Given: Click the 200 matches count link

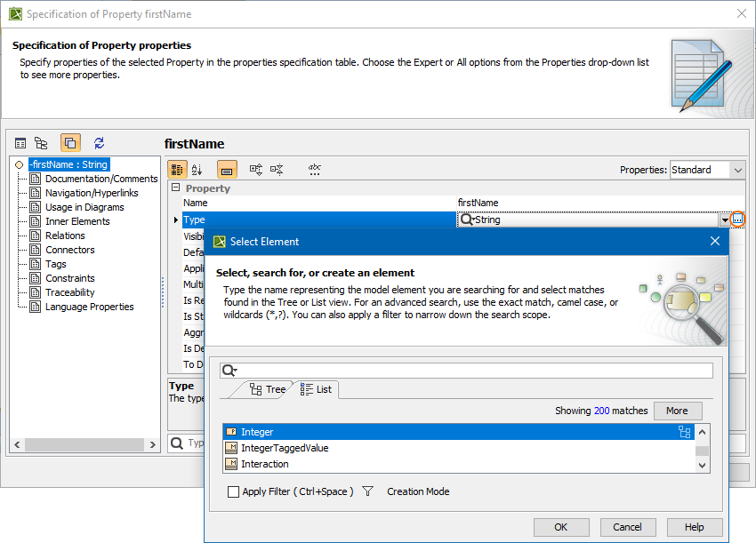Looking at the screenshot, I should coord(602,411).
